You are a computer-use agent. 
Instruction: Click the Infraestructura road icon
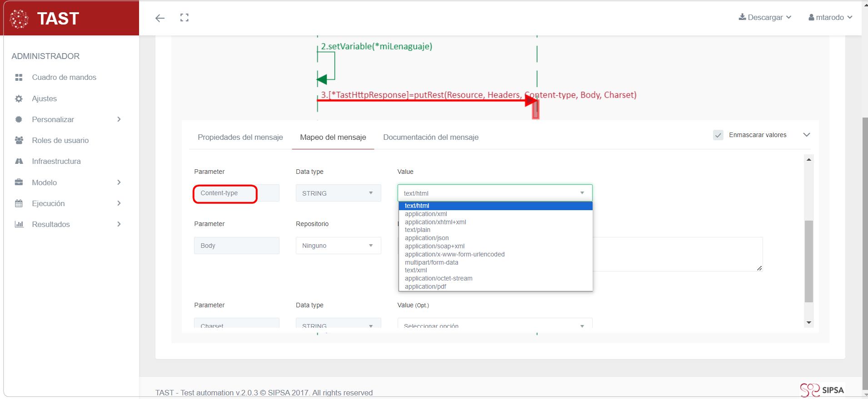(19, 161)
